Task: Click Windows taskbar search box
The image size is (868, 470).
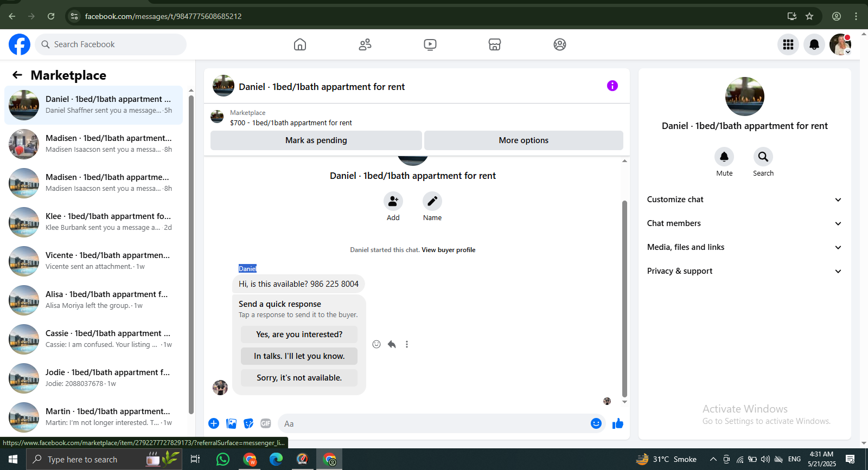Action: [x=103, y=459]
